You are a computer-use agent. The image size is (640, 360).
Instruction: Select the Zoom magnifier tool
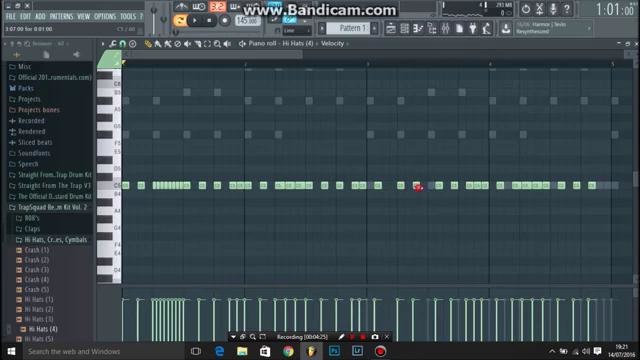coord(217,44)
